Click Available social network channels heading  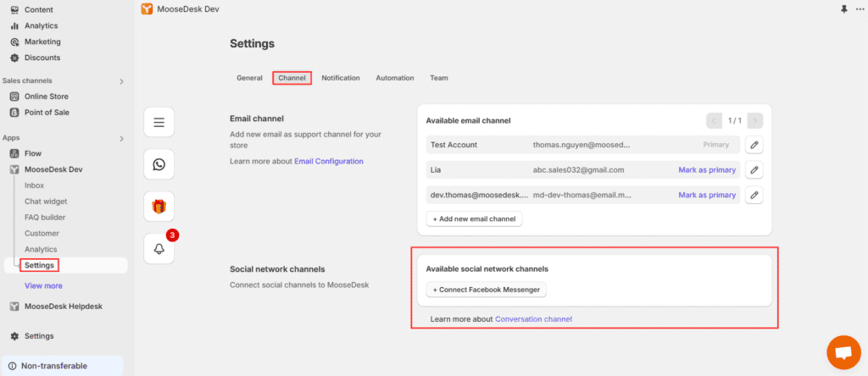coord(487,268)
